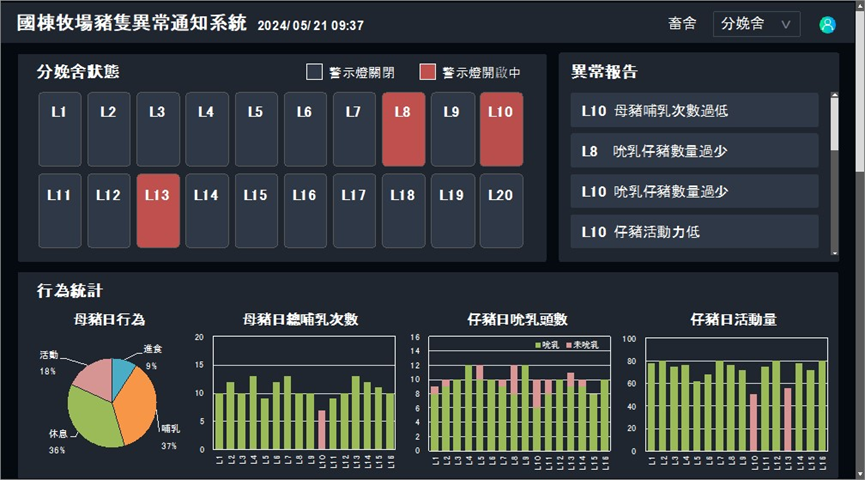This screenshot has height=480, width=865.
Task: Click pen tile L1
Action: (59, 129)
